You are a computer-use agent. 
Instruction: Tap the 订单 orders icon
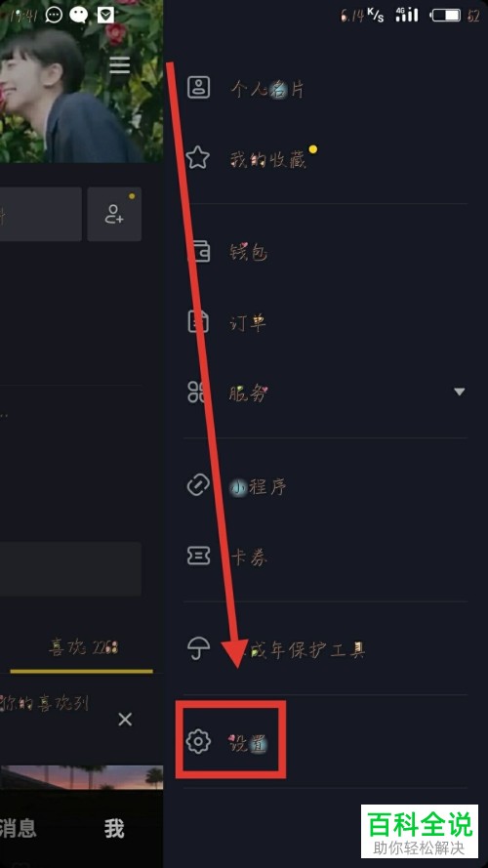(198, 321)
